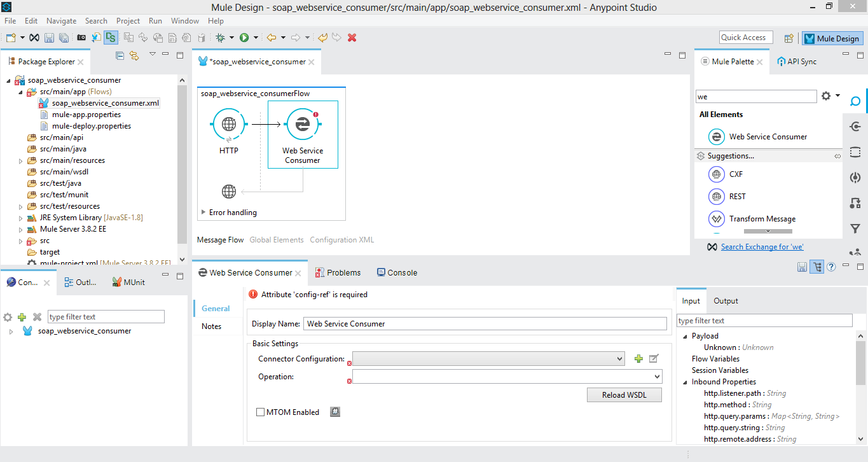Click the red X toolbar icon
Viewport: 868px width, 462px height.
pyautogui.click(x=352, y=38)
